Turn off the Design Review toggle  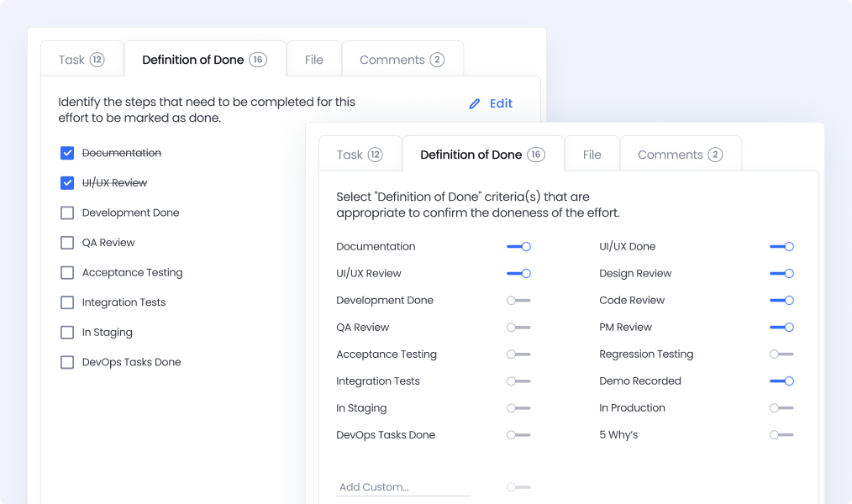click(781, 274)
